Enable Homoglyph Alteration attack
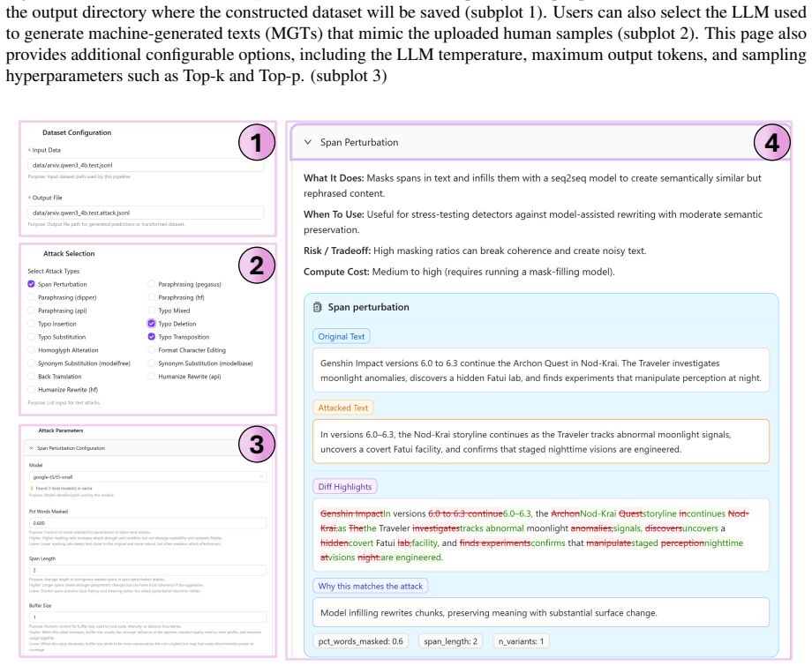The height and width of the screenshot is (666, 812). click(31, 350)
